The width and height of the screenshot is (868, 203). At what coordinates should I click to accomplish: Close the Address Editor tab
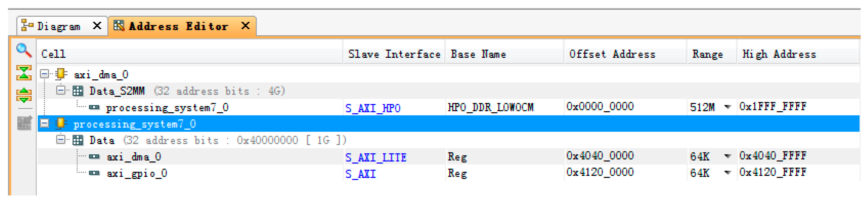(246, 26)
